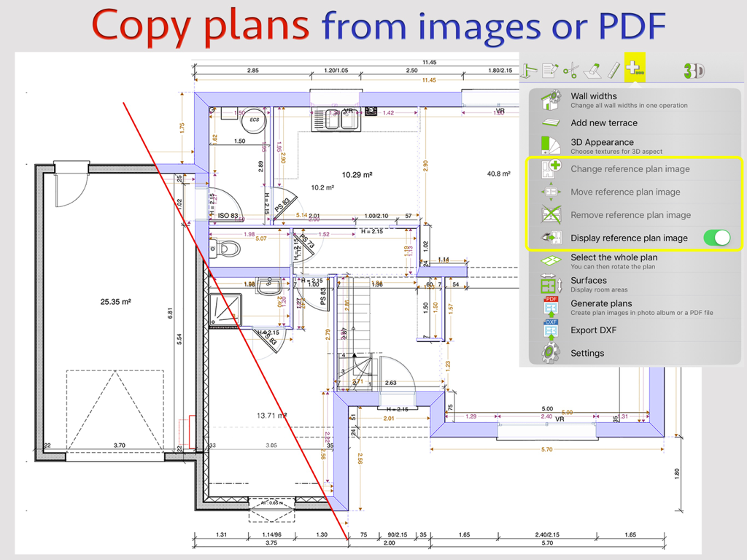The image size is (747, 560).
Task: Click the 3D Appearance texture icon
Action: (x=551, y=146)
